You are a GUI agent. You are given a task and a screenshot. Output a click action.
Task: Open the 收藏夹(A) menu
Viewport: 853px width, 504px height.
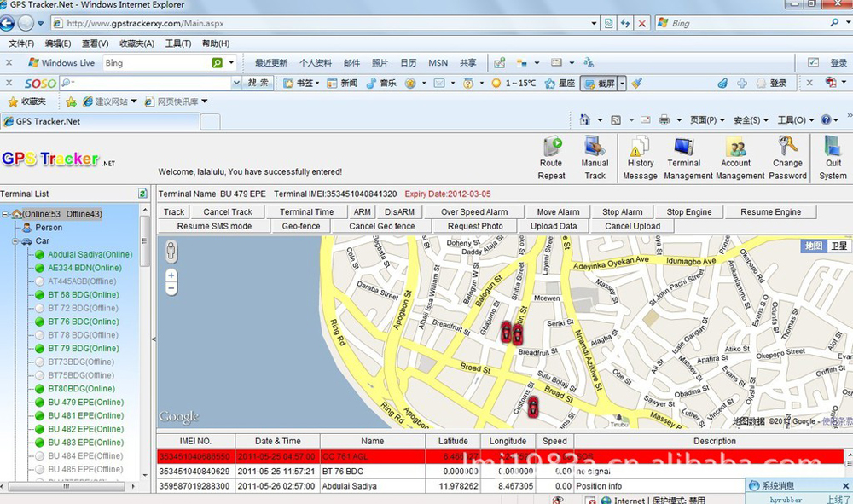(136, 43)
